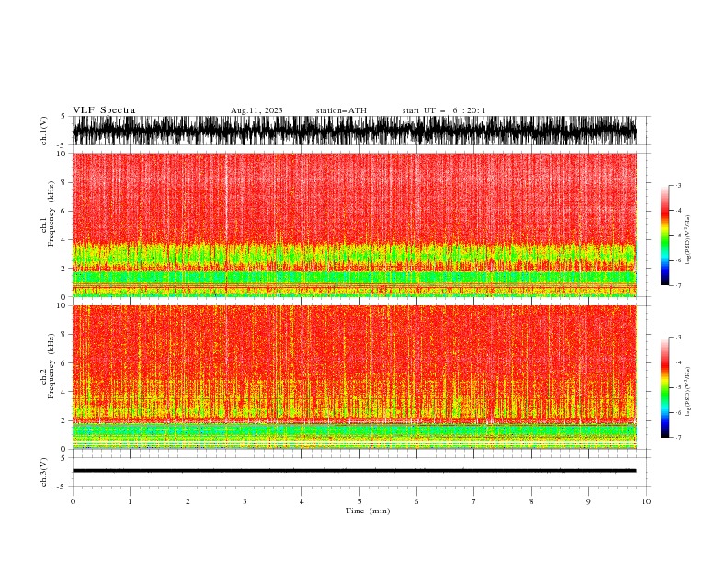The width and height of the screenshot is (728, 563).
Task: Click the "Time (min)" axis label
Action: pyautogui.click(x=368, y=511)
